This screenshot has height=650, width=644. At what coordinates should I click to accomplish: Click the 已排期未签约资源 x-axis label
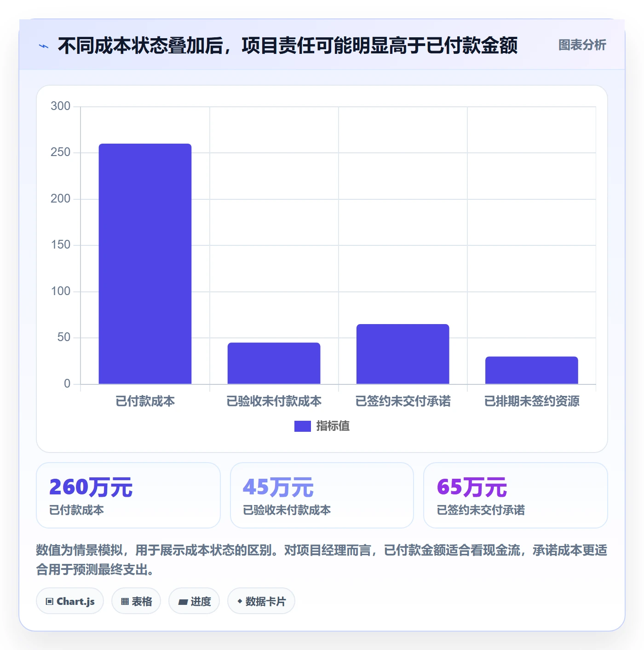tap(531, 401)
